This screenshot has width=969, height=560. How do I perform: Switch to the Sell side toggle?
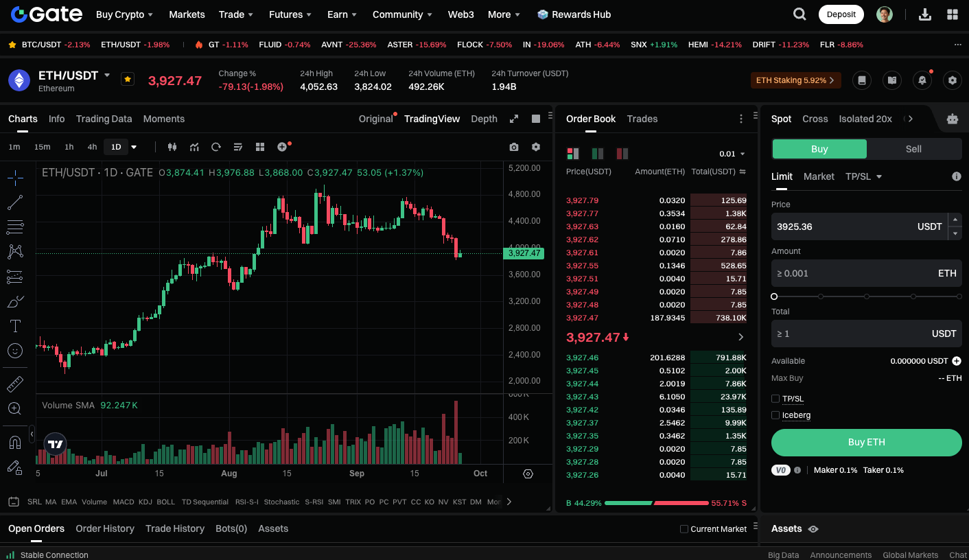tap(914, 149)
